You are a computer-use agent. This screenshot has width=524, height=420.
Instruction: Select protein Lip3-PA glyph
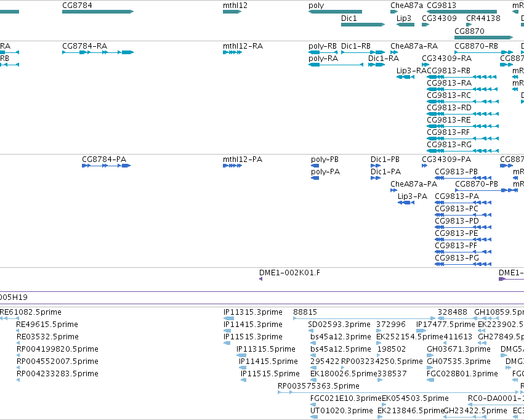[406, 203]
